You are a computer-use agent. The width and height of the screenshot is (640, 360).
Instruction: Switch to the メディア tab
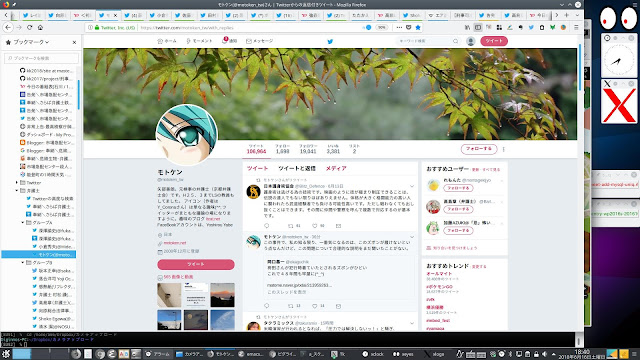tap(336, 168)
